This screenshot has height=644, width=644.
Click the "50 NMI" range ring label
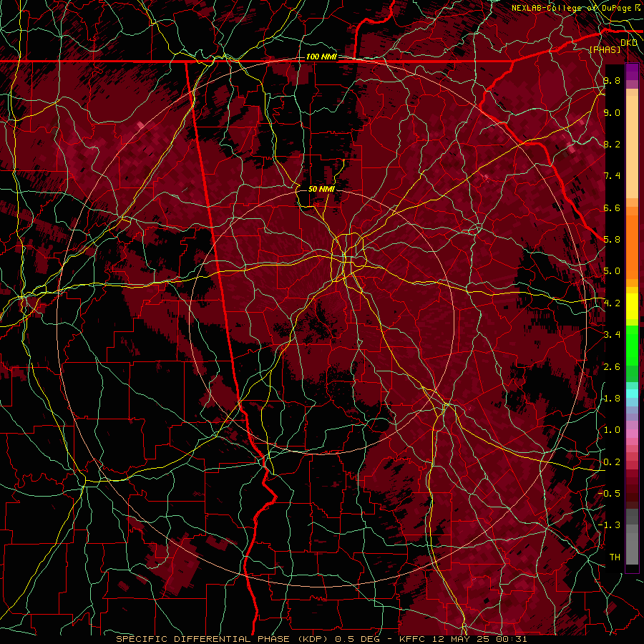[x=321, y=189]
